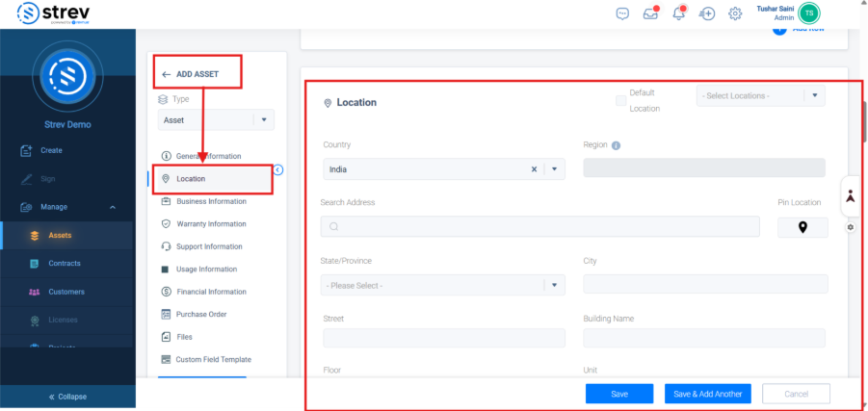Collapse the Manage section in sidebar

pos(113,207)
